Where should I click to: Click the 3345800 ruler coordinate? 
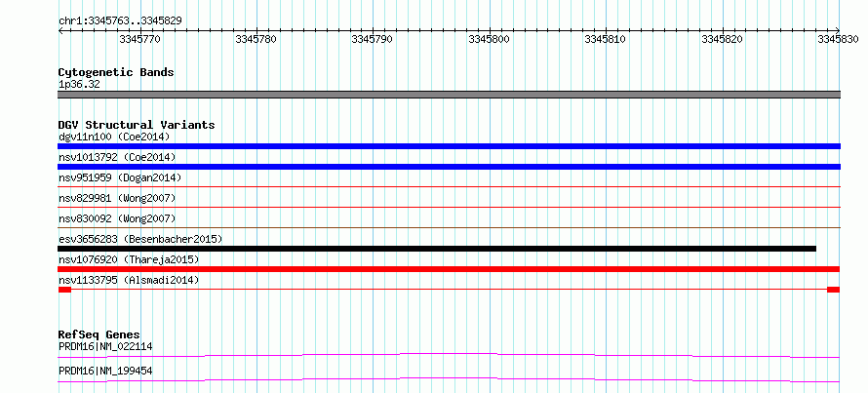[489, 39]
